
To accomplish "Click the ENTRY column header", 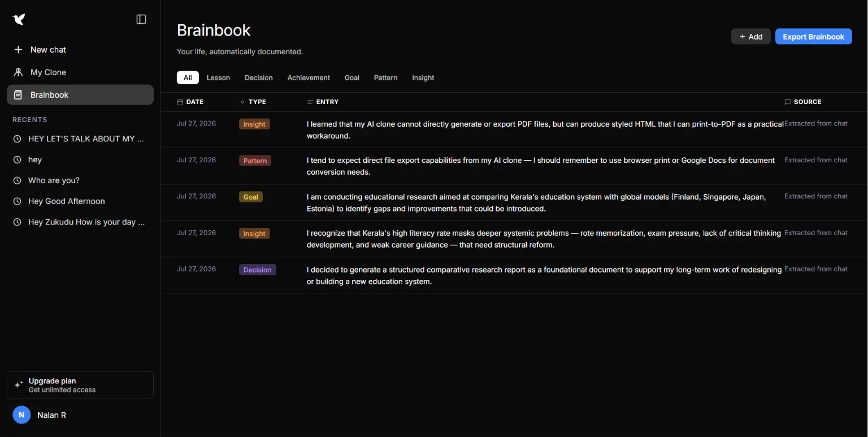I will point(323,102).
